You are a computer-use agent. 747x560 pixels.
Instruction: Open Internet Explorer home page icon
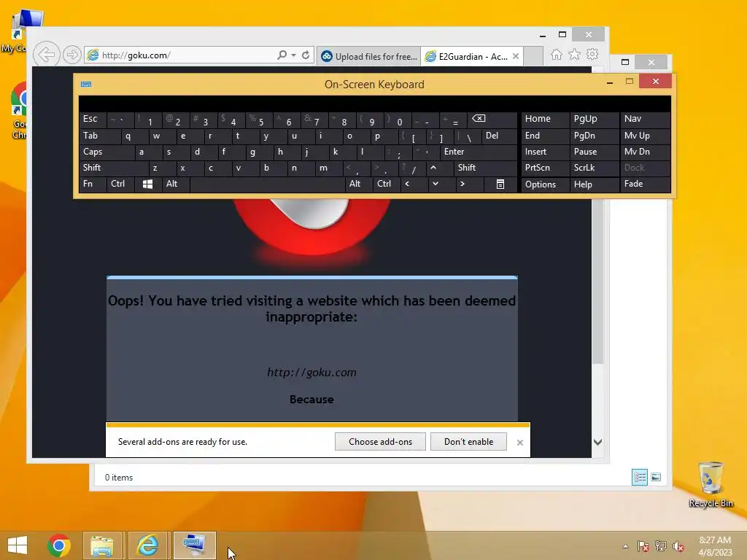556,55
